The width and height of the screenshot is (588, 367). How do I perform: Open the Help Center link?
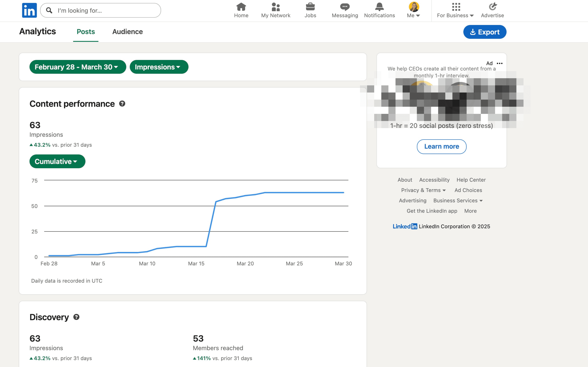[x=471, y=180]
